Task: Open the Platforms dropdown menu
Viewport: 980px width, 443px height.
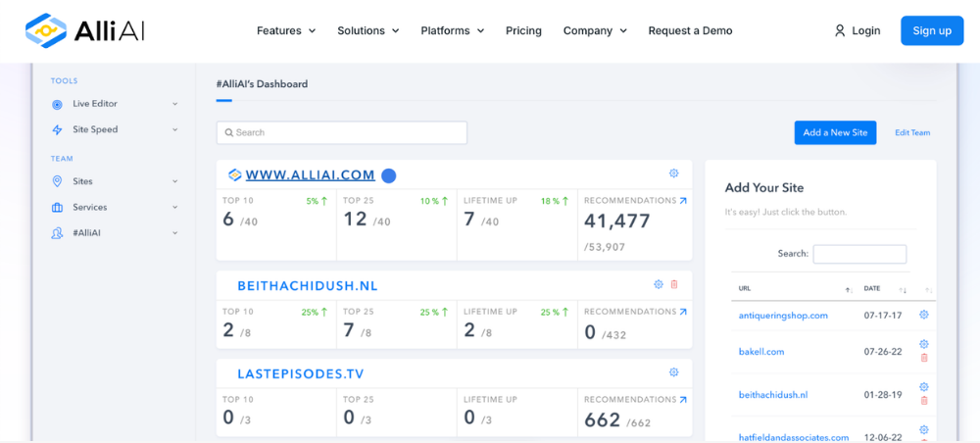Action: coord(453,30)
